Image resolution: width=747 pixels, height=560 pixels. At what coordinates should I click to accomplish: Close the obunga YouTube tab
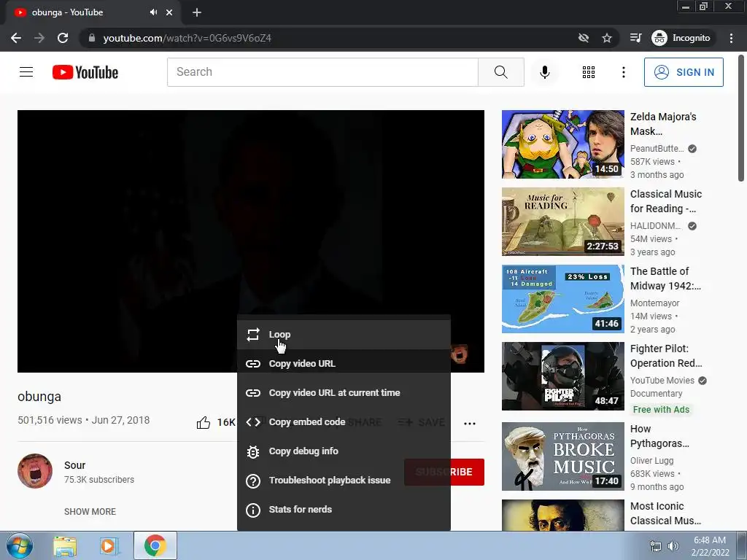[169, 12]
